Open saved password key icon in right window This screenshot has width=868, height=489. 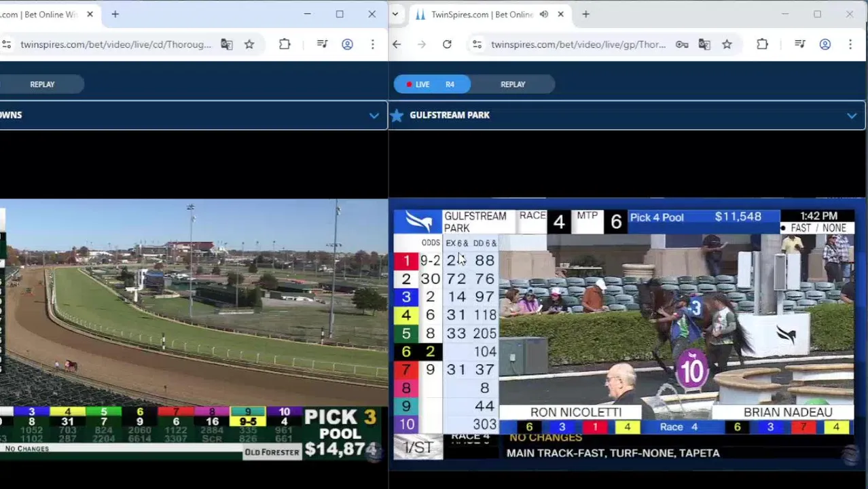[x=681, y=44]
